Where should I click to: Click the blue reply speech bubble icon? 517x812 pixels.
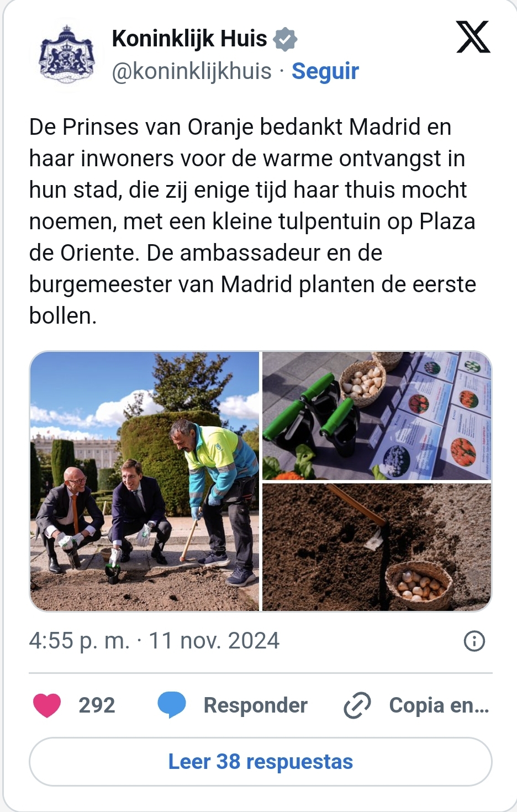click(x=172, y=705)
